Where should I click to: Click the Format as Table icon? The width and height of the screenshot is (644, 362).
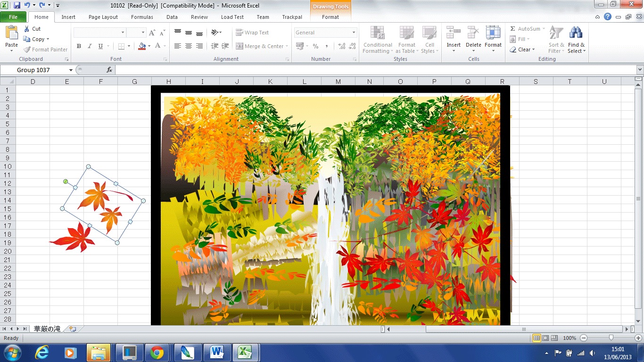pos(406,33)
